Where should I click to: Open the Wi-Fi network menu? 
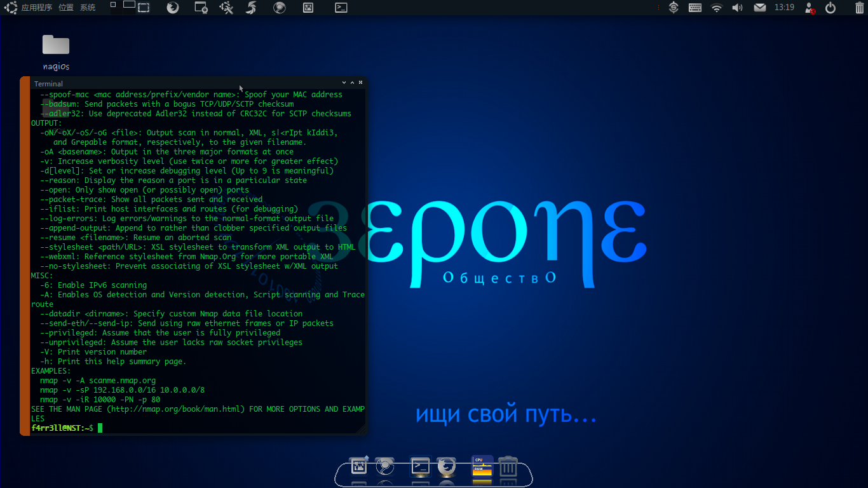(717, 8)
